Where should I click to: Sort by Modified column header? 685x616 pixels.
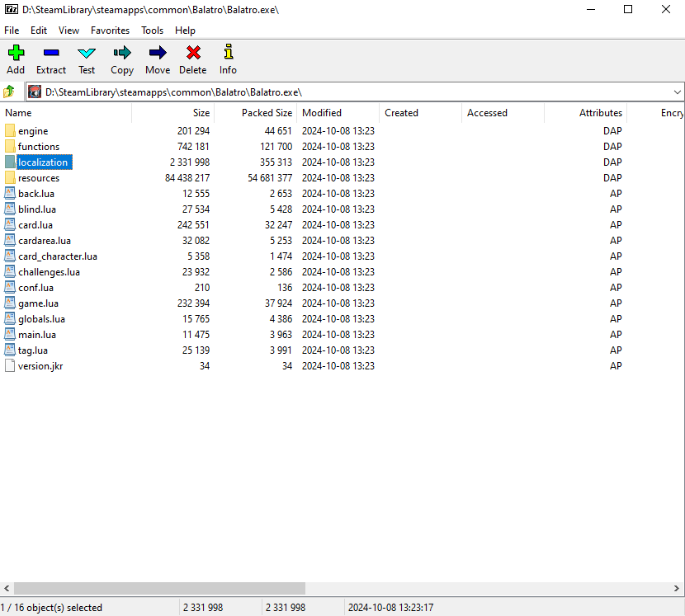[x=338, y=113]
